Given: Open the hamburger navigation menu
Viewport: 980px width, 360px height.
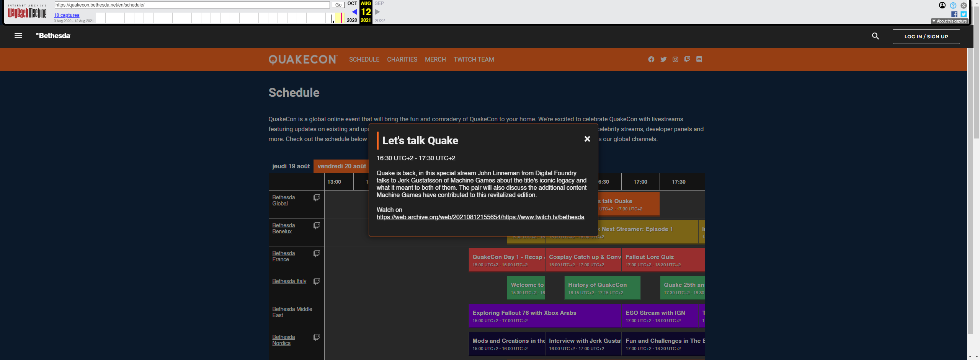Looking at the screenshot, I should point(18,36).
